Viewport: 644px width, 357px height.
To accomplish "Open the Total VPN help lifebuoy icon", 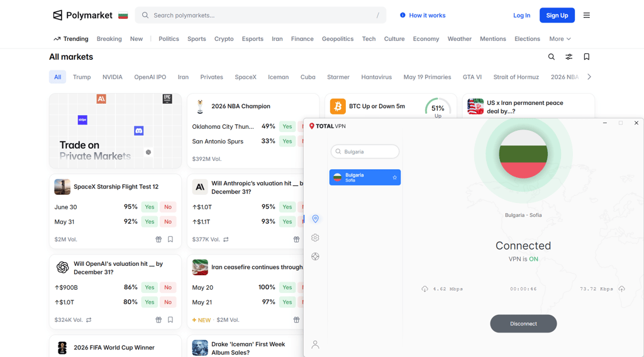I will (x=315, y=256).
